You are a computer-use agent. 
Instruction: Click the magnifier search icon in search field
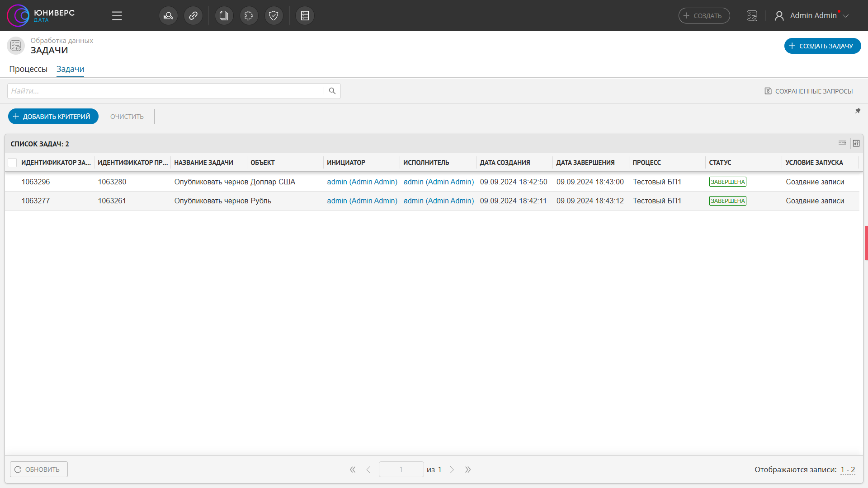pyautogui.click(x=332, y=91)
